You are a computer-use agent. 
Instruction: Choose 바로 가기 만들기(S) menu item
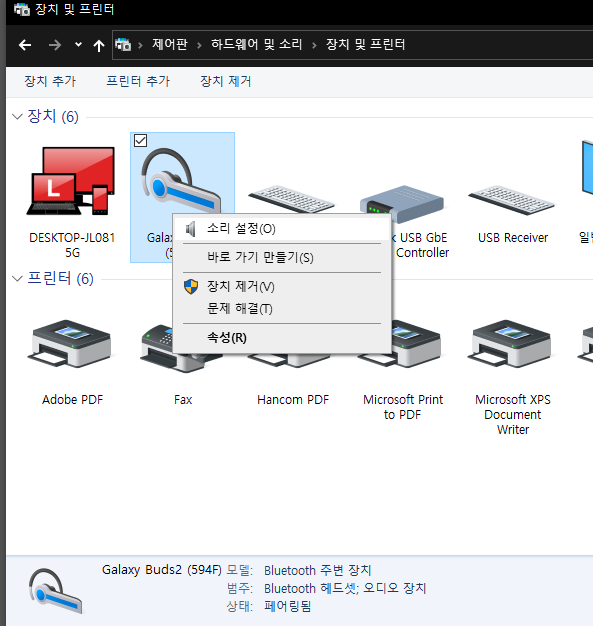[282, 258]
